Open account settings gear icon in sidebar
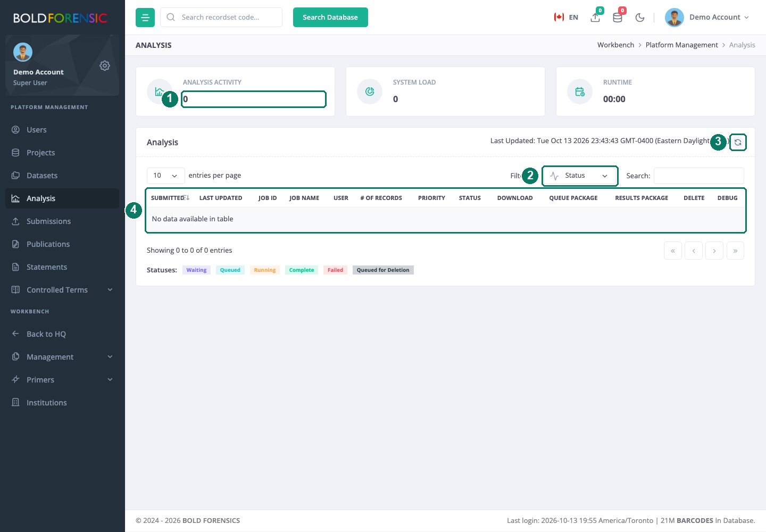Screen dimensions: 766x532 [105, 65]
